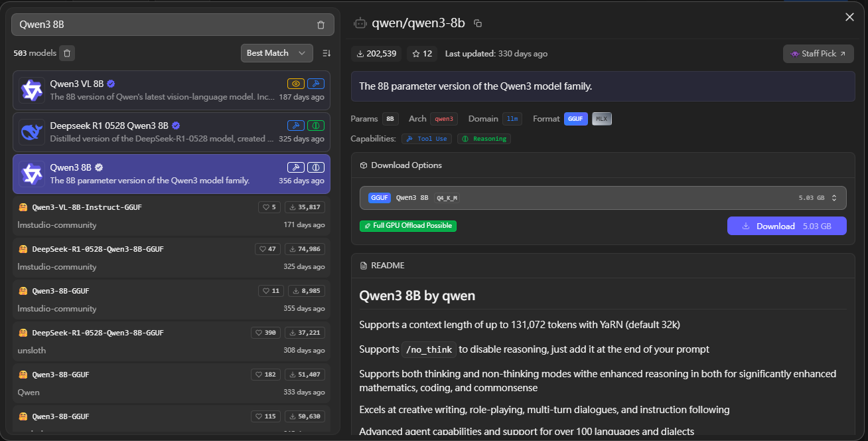
Task: Click the qwen3 architecture tag
Action: pos(444,119)
